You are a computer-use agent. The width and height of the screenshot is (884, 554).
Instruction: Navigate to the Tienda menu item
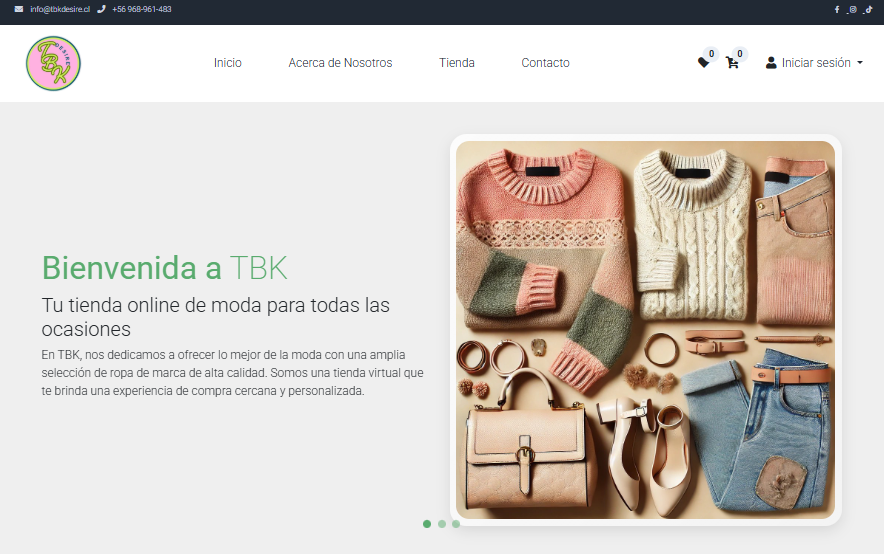coord(456,63)
